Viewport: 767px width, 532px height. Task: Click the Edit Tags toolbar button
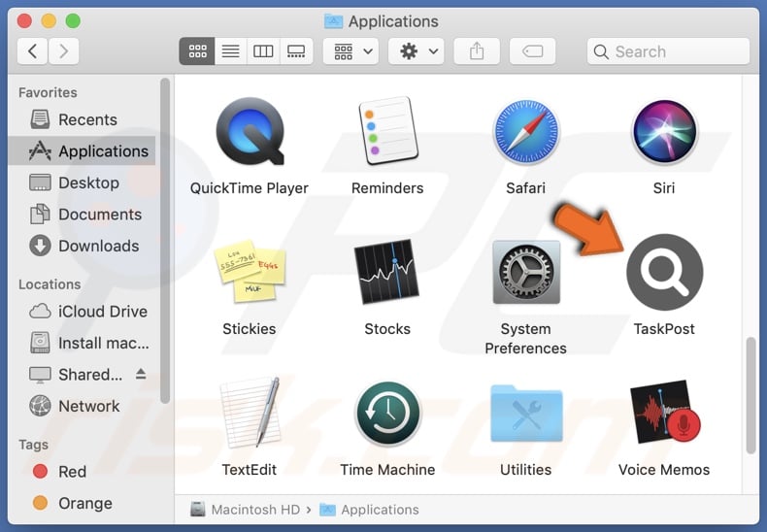[x=532, y=50]
